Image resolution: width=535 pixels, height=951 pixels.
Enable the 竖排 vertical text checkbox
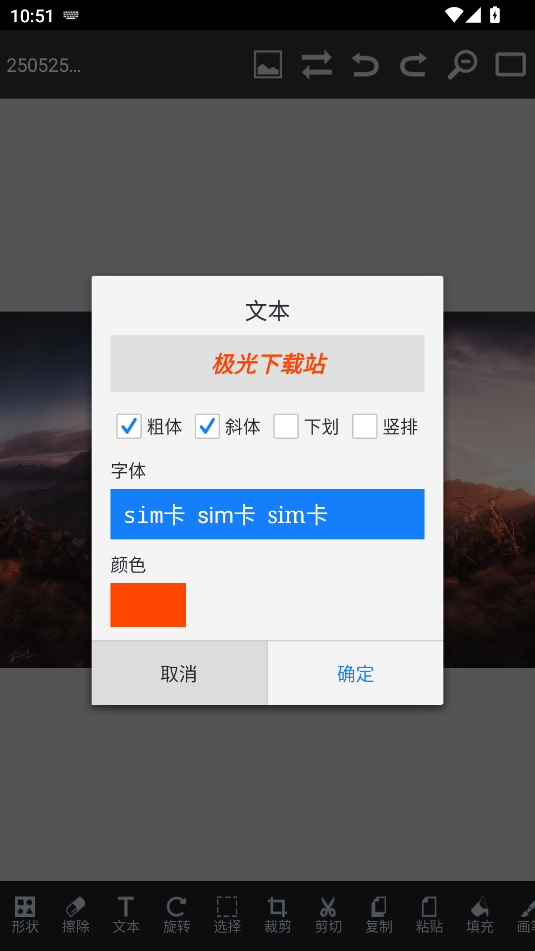tap(365, 426)
